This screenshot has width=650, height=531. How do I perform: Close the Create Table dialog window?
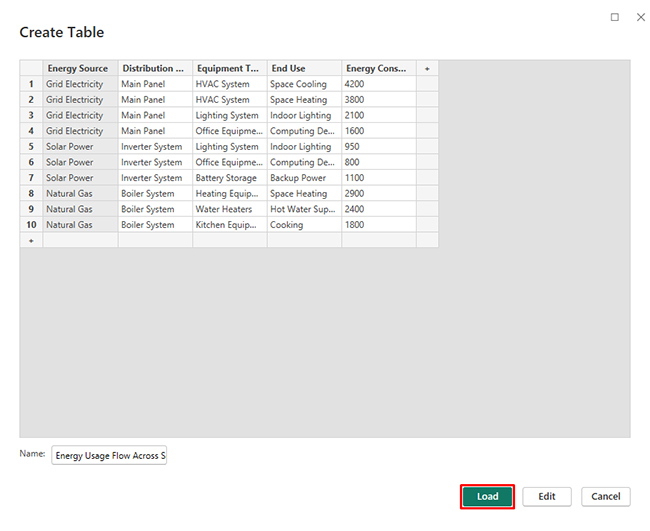[x=640, y=17]
